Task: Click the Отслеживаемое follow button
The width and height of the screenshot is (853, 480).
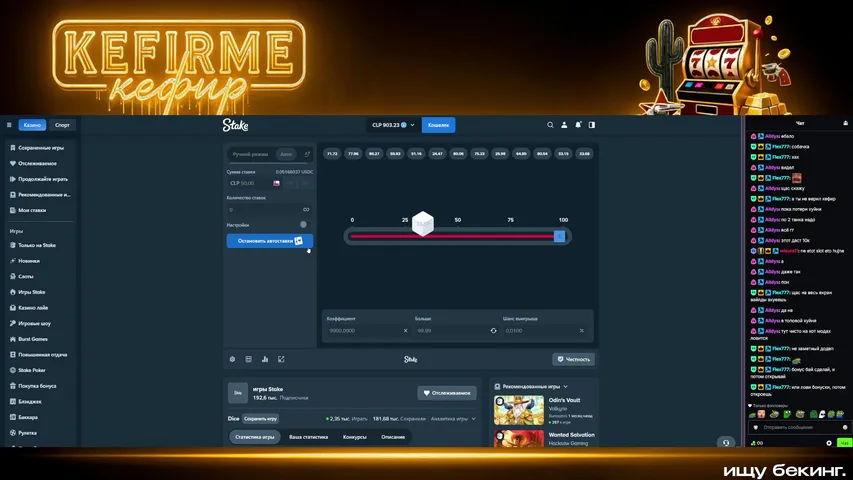Action: (x=447, y=393)
